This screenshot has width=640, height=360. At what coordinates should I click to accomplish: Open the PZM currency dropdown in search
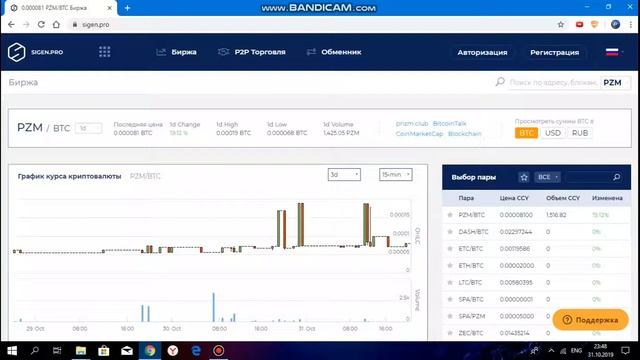616,82
